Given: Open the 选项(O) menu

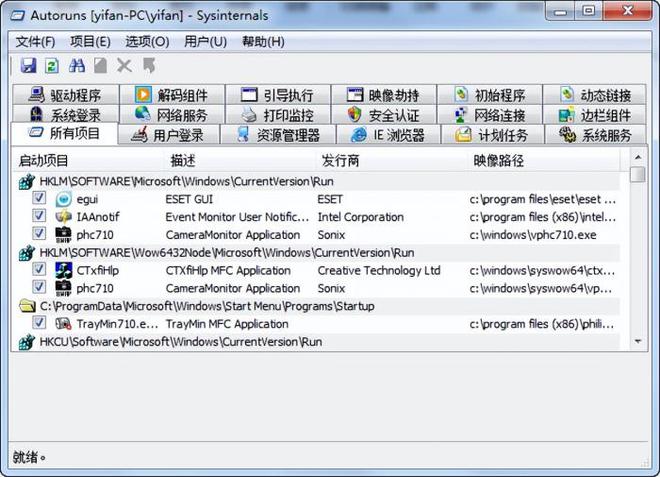Looking at the screenshot, I should pos(147,42).
